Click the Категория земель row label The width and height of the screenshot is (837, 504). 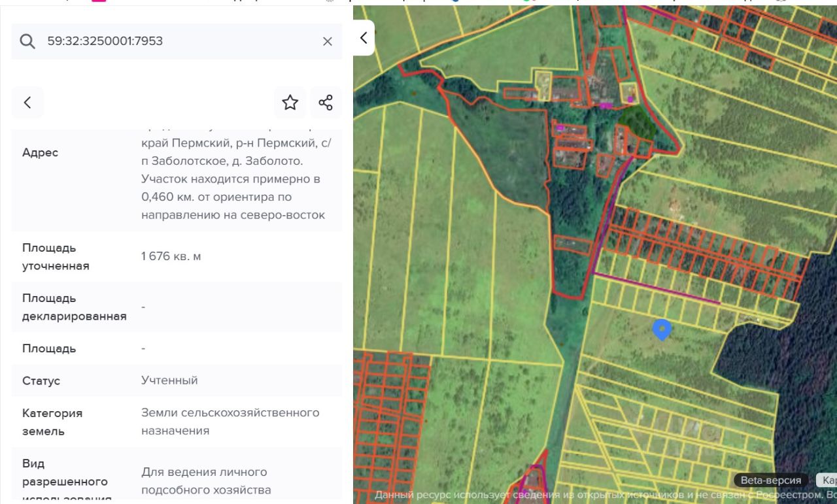[x=52, y=422]
